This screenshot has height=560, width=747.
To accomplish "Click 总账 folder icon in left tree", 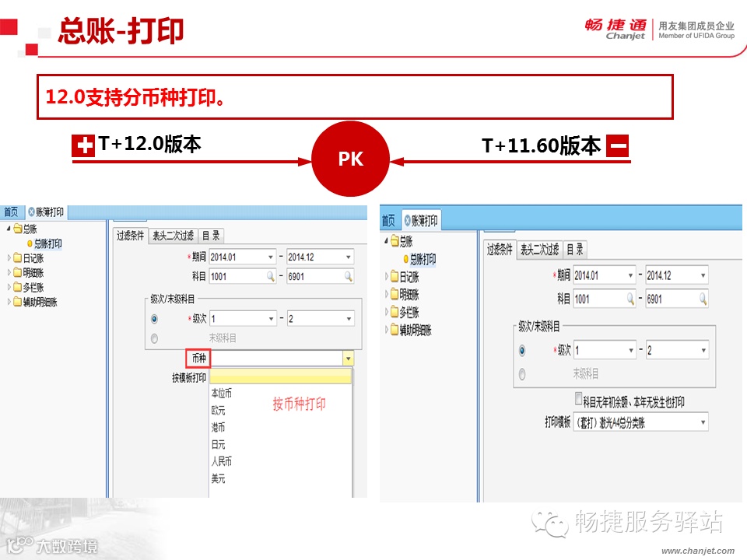I will (x=18, y=229).
